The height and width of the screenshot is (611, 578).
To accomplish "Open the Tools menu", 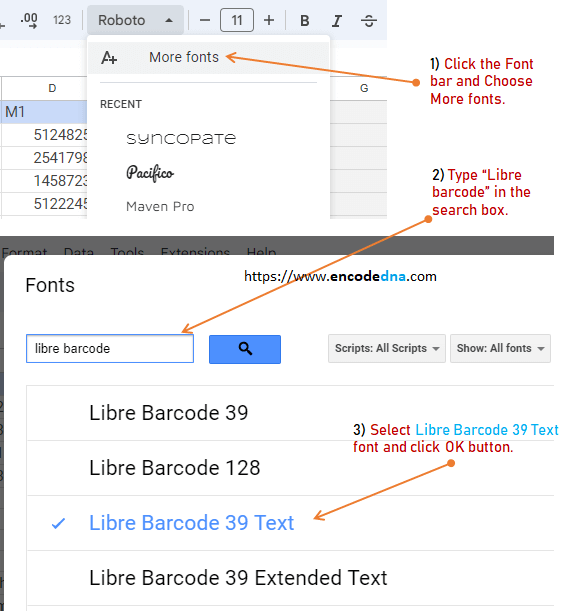I will pos(127,251).
